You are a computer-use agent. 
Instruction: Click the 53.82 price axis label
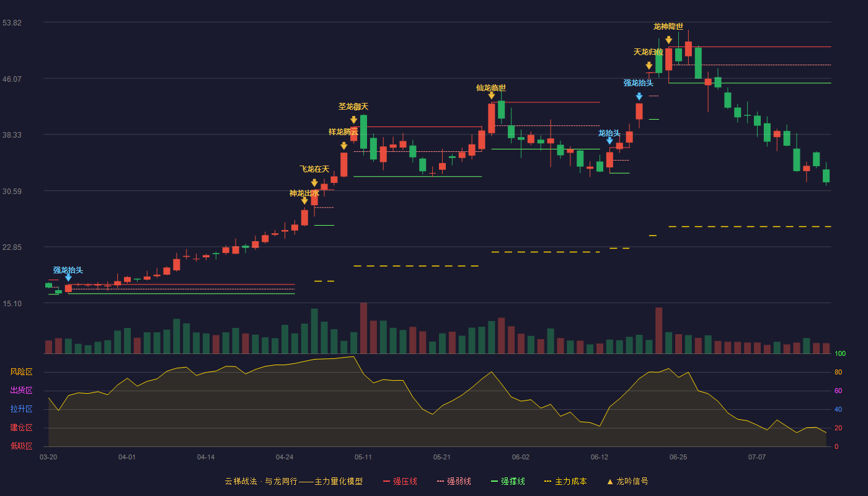point(12,23)
